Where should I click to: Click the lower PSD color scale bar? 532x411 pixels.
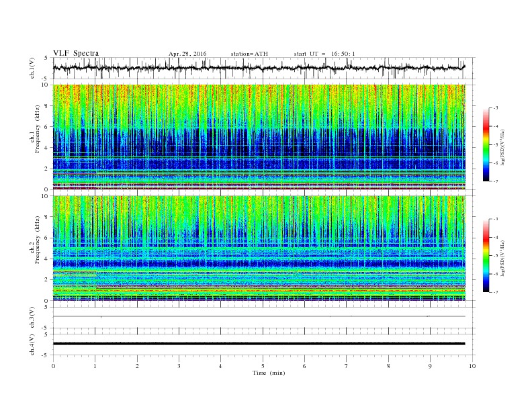coord(486,256)
